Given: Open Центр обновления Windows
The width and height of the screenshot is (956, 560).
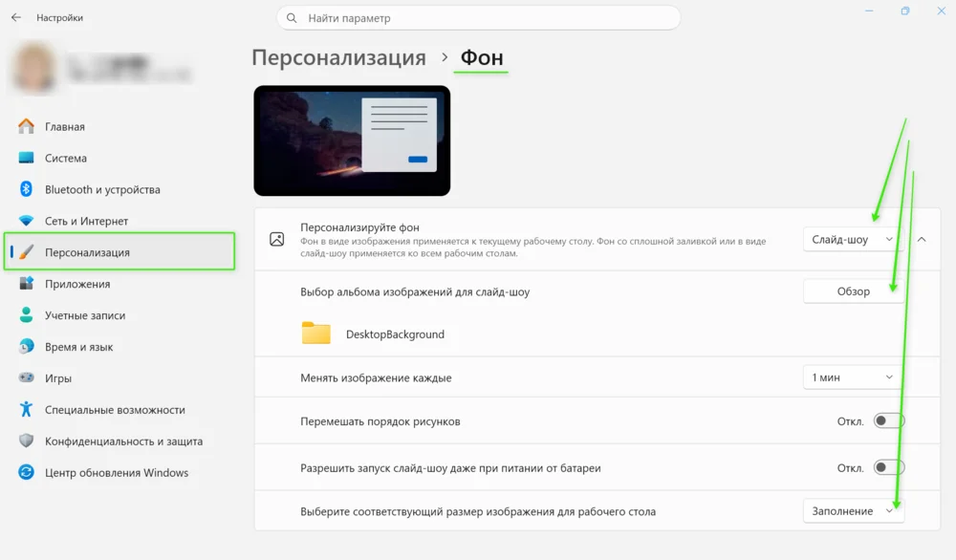Looking at the screenshot, I should 119,472.
